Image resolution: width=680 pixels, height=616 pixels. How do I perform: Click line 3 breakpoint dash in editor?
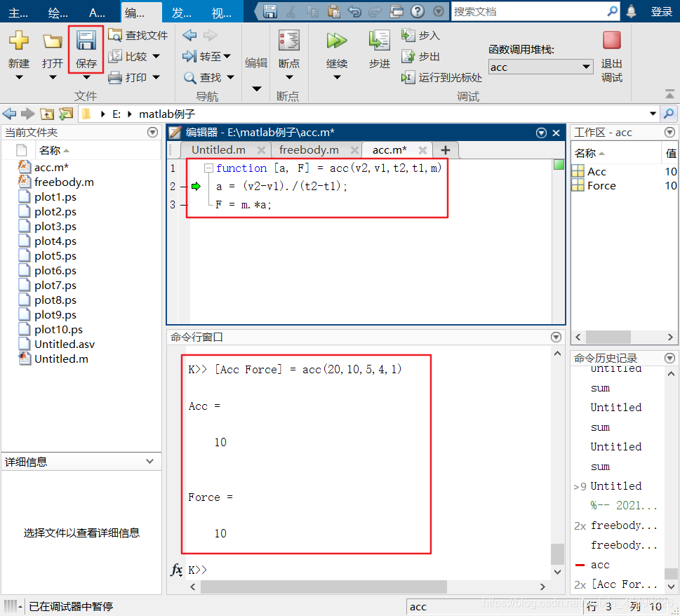coord(185,205)
